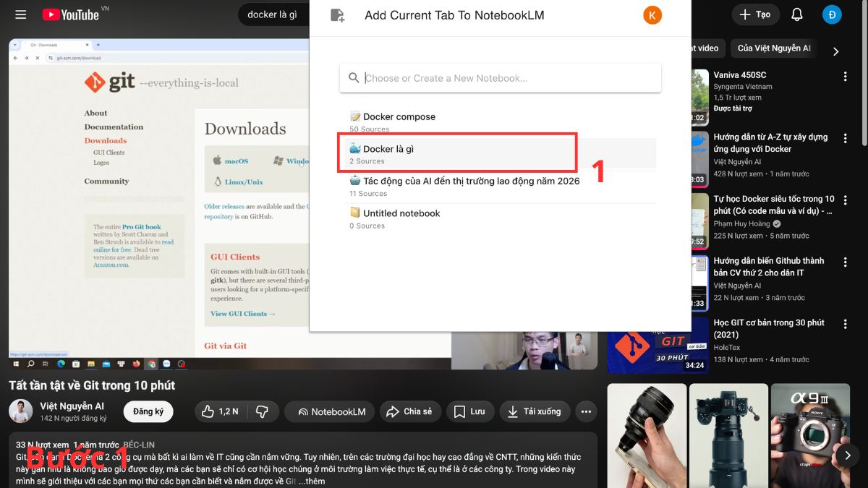Screen dimensions: 868x488
Task: Click the Tạo create button
Action: [755, 14]
